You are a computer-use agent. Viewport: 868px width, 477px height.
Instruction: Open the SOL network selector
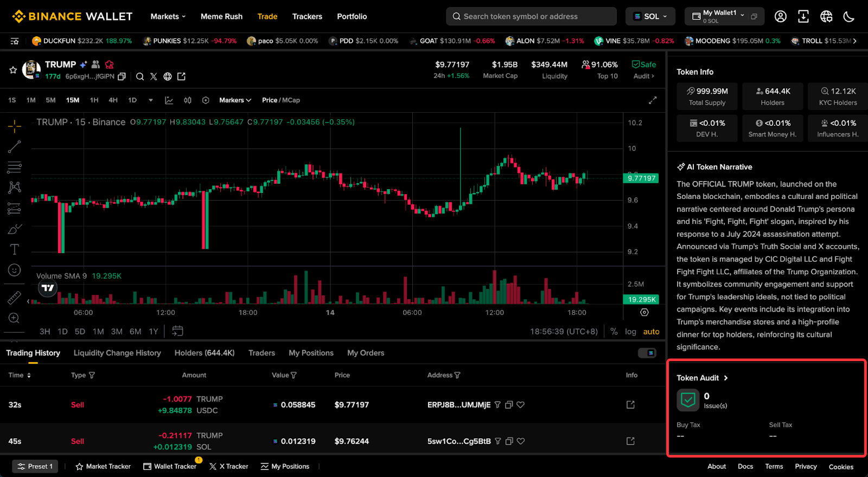(650, 16)
